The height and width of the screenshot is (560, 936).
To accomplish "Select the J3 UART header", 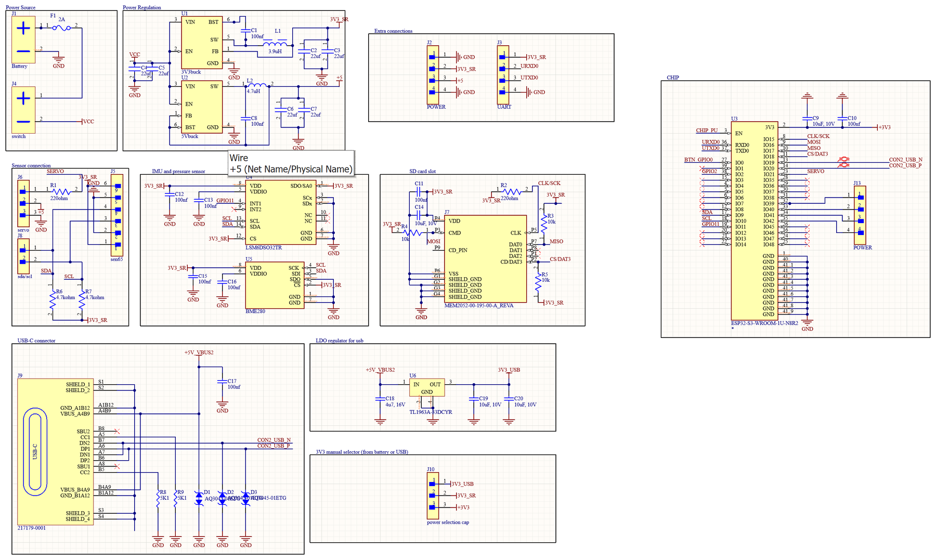I will (502, 74).
